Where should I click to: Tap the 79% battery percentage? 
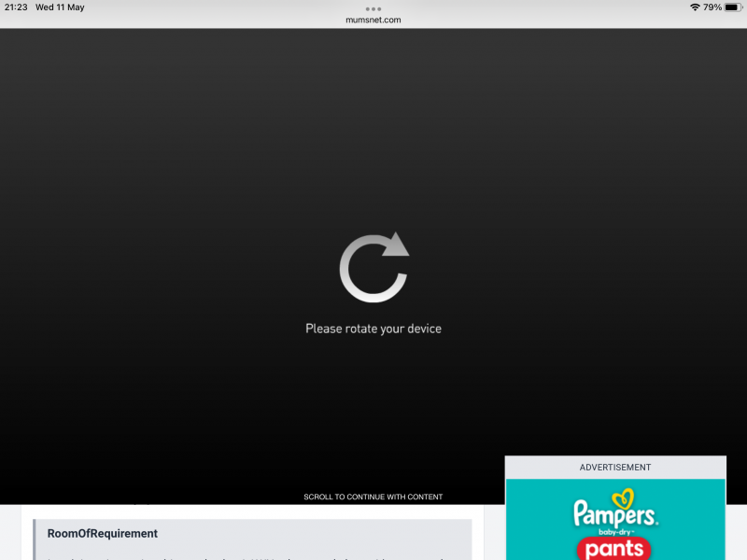712,7
